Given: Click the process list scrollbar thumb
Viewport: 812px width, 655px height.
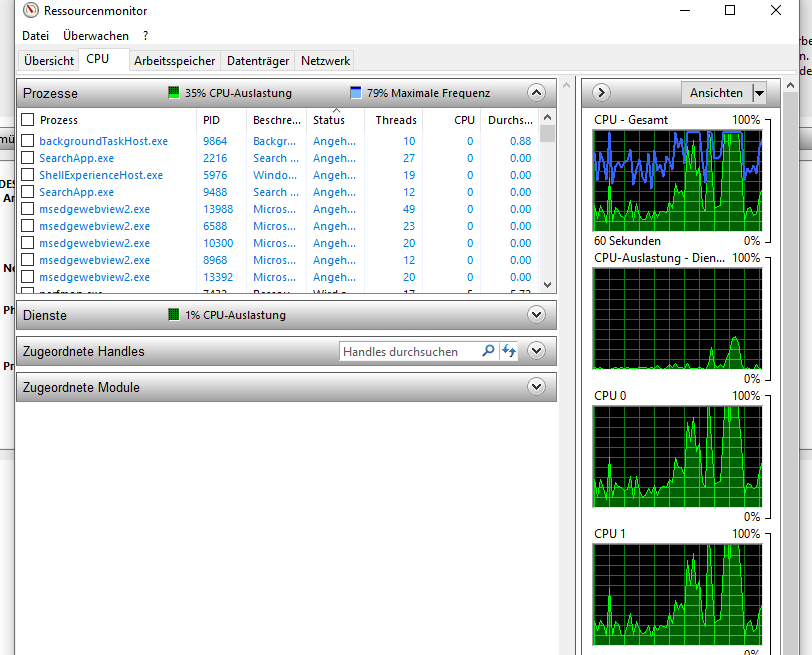Looking at the screenshot, I should pos(547,134).
